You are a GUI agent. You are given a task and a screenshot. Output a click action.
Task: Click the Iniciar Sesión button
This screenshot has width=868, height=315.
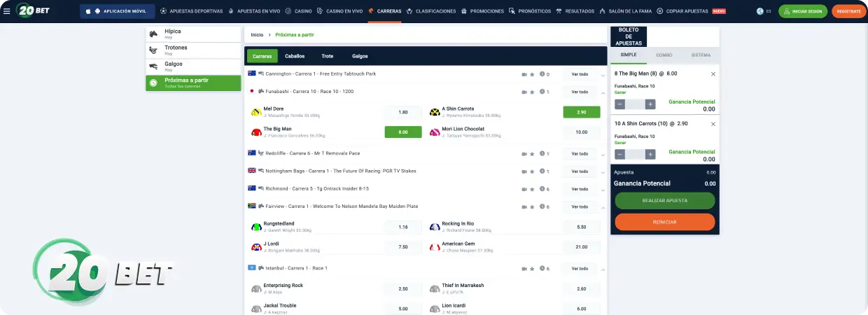803,11
